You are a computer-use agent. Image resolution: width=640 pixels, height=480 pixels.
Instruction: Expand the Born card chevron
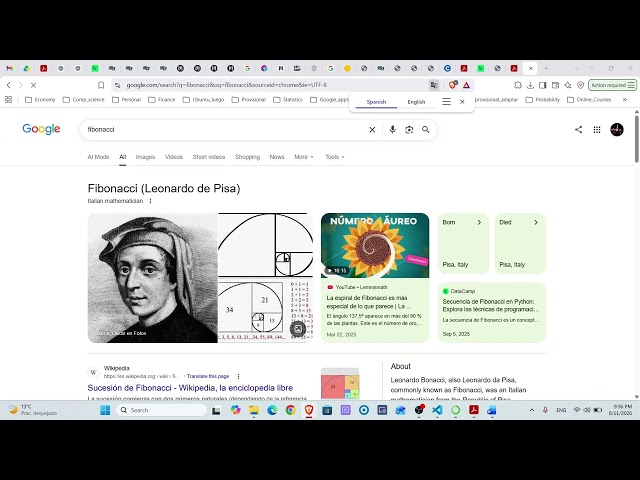pyautogui.click(x=479, y=222)
